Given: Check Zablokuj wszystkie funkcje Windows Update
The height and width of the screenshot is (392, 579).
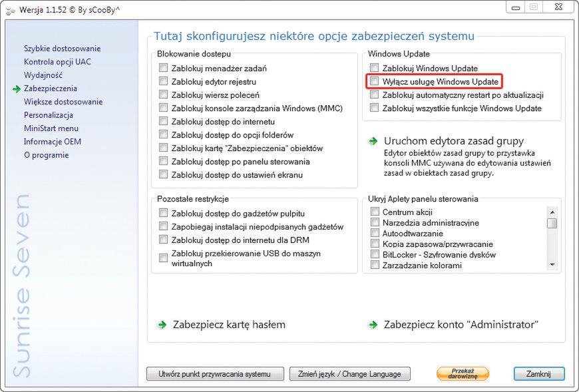Looking at the screenshot, I should pos(375,108).
